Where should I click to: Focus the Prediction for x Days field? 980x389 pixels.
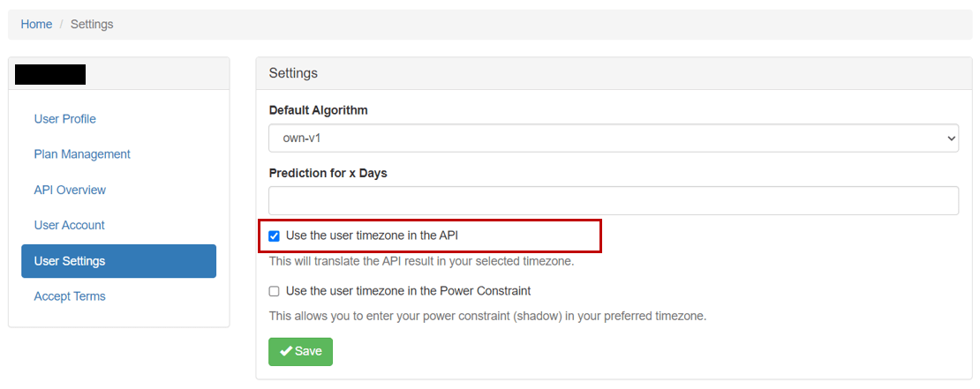[x=613, y=200]
